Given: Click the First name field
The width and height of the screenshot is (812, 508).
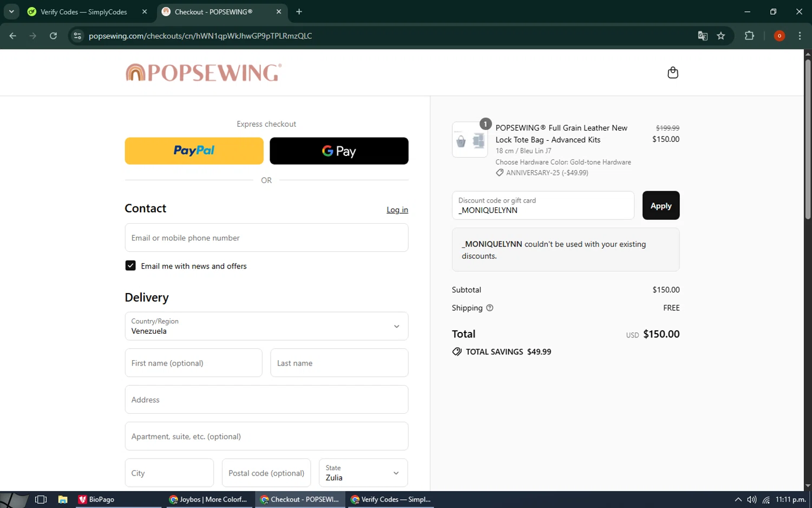Looking at the screenshot, I should coord(193,363).
